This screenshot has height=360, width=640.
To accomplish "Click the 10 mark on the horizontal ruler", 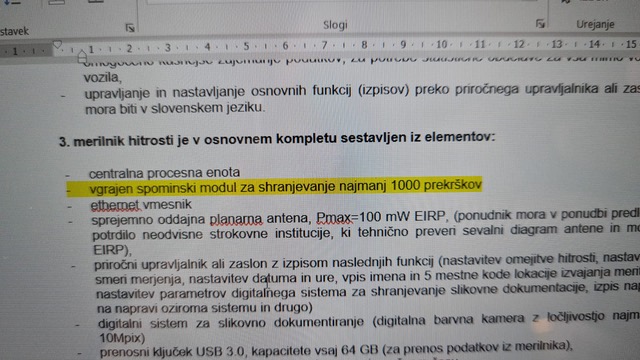I will [x=442, y=44].
